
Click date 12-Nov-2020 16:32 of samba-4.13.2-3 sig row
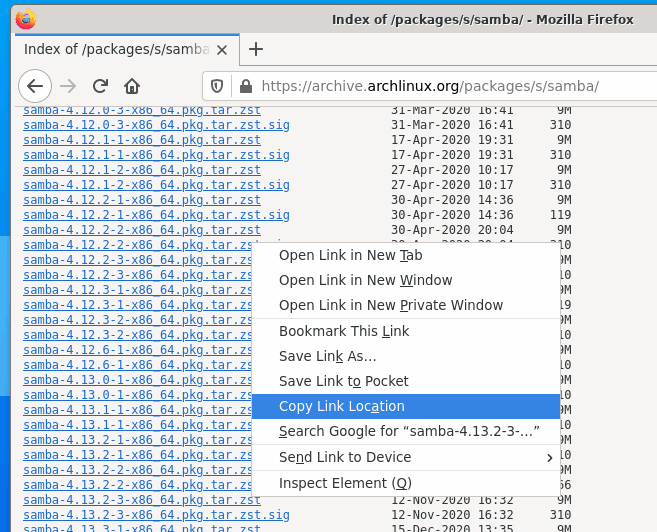452,515
